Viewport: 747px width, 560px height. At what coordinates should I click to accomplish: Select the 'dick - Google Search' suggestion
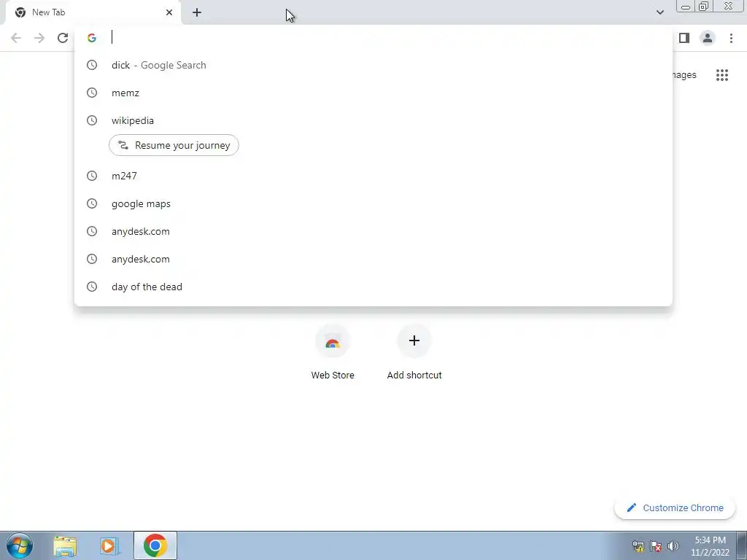click(373, 65)
